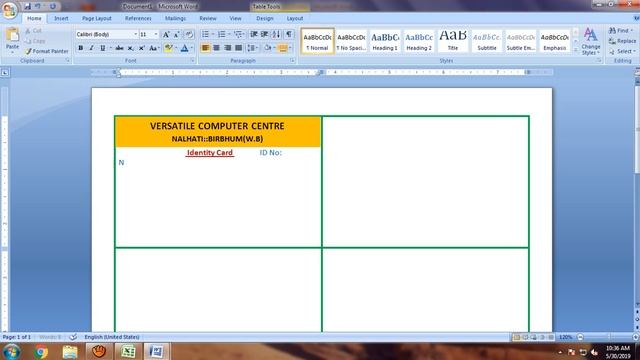The width and height of the screenshot is (640, 360).
Task: Toggle Subscript formatting
Action: [131, 48]
